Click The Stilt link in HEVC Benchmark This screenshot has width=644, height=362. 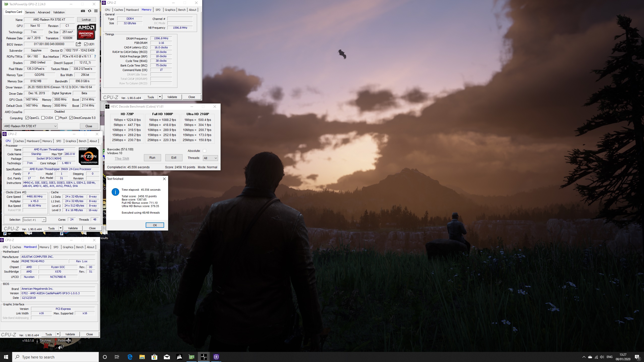(x=122, y=158)
